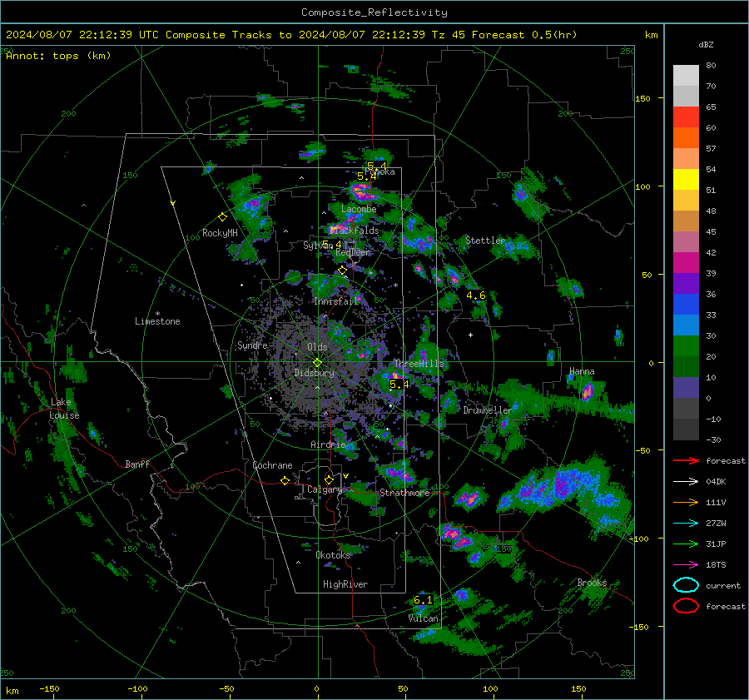Click the dBZ legend heading
749x700 pixels.
706,44
